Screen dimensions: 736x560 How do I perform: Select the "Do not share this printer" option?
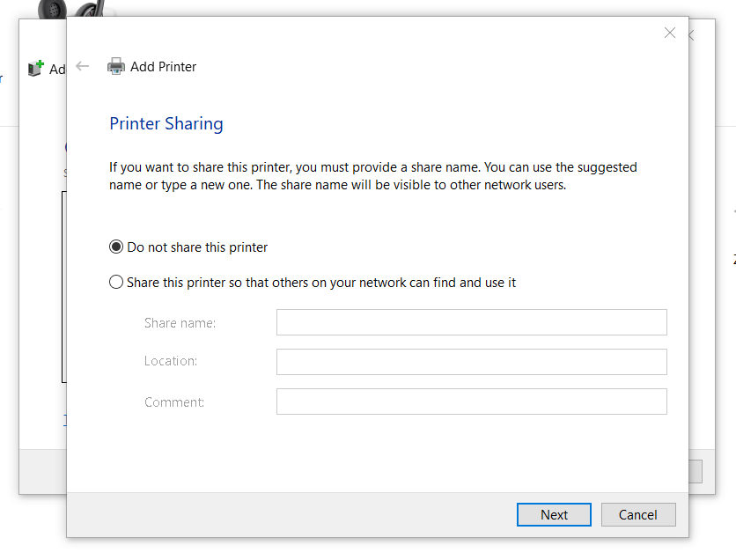tap(116, 247)
